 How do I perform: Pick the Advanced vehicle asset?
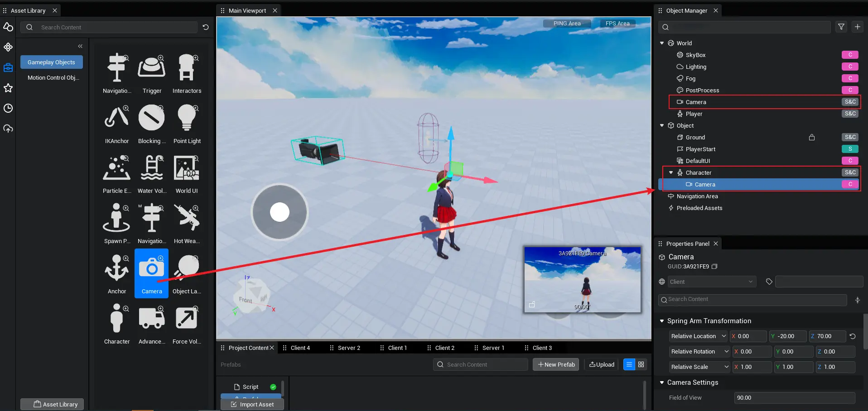click(152, 325)
